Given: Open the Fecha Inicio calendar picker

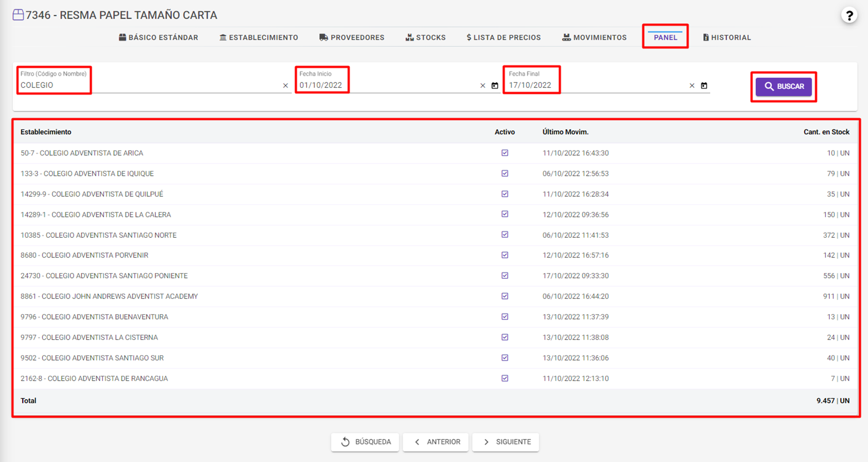Looking at the screenshot, I should click(x=495, y=86).
